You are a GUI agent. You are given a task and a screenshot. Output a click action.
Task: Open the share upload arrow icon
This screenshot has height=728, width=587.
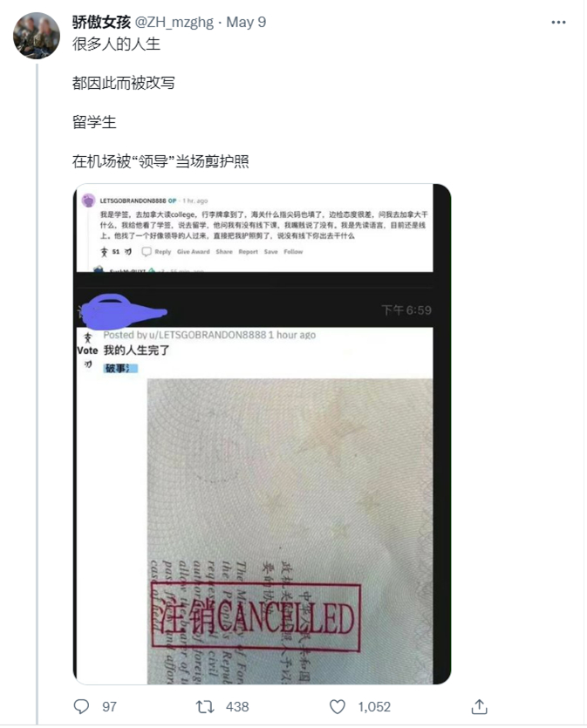(479, 707)
